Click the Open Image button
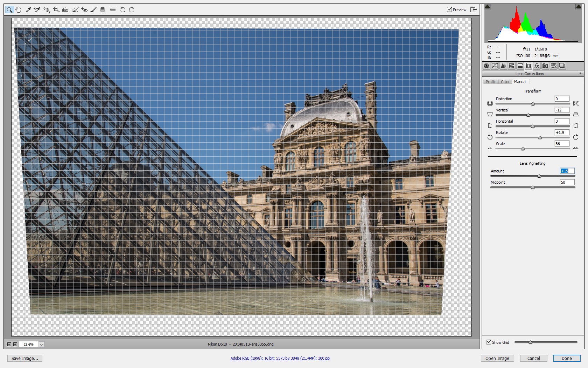 click(x=497, y=358)
